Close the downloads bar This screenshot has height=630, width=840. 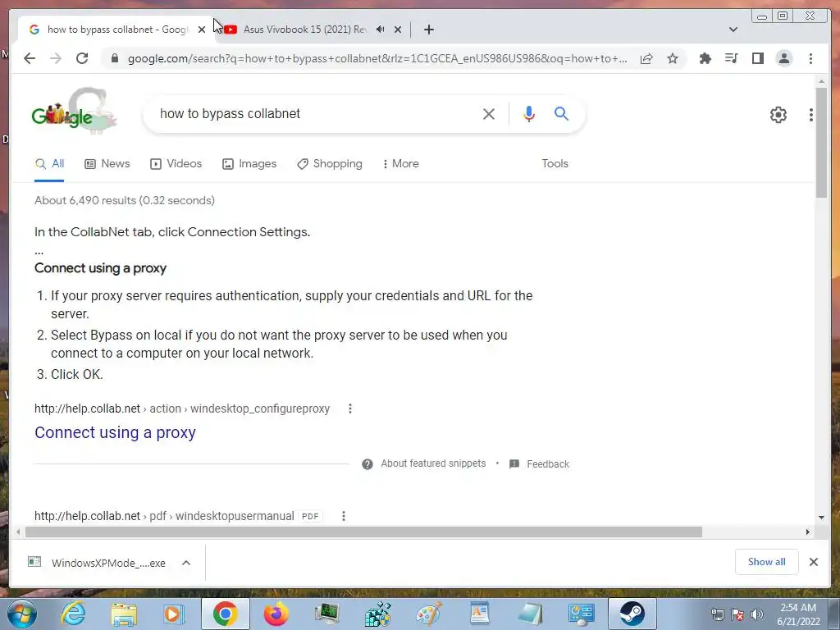pyautogui.click(x=813, y=561)
